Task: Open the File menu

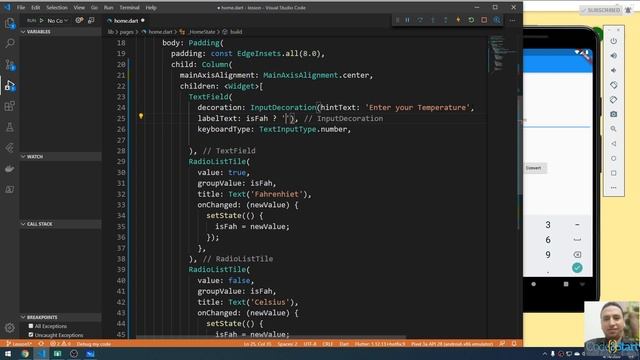Action: 21,7
